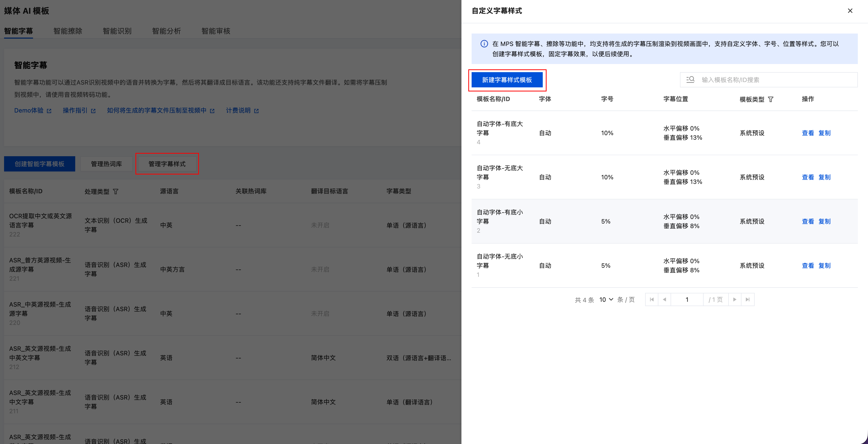The height and width of the screenshot is (444, 868).
Task: Click 查看 for 自动字体-有底小字幕
Action: 808,221
